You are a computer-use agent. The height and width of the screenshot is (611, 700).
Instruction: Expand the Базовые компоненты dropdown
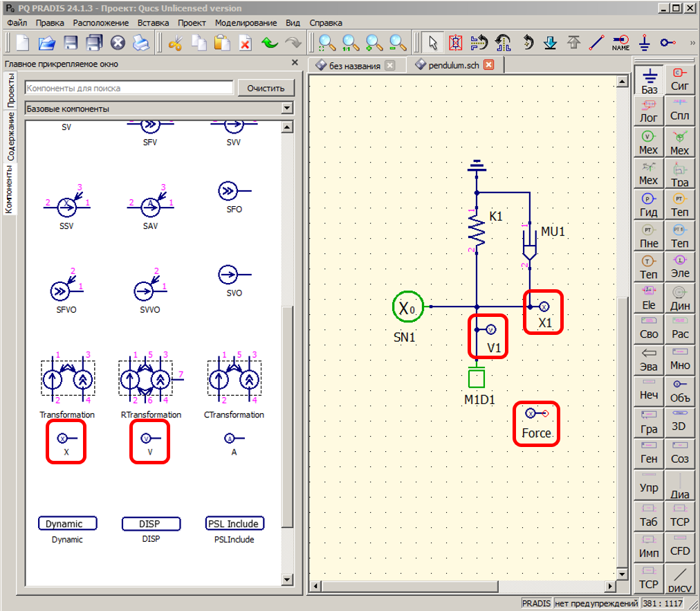click(x=287, y=109)
